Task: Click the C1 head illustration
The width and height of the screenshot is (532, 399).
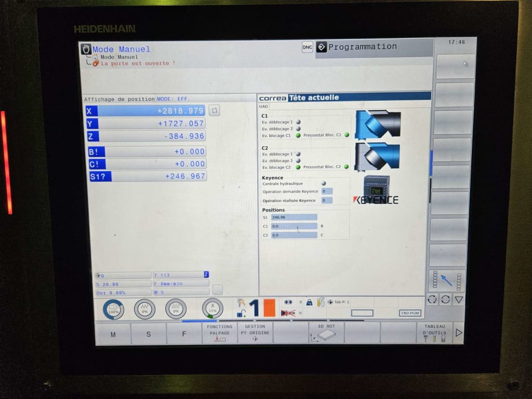Action: (378, 125)
